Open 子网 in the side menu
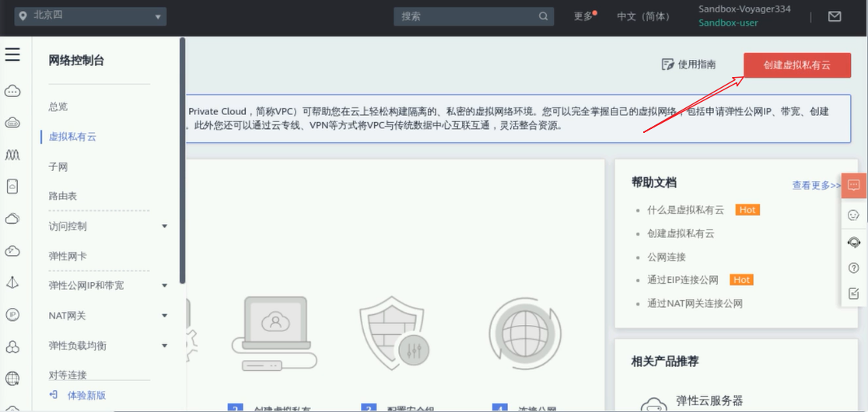 coord(58,166)
